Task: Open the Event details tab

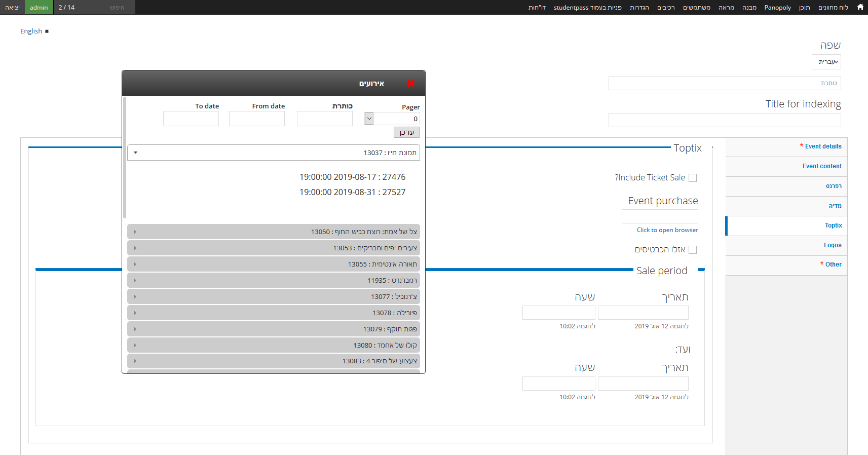Action: click(823, 146)
